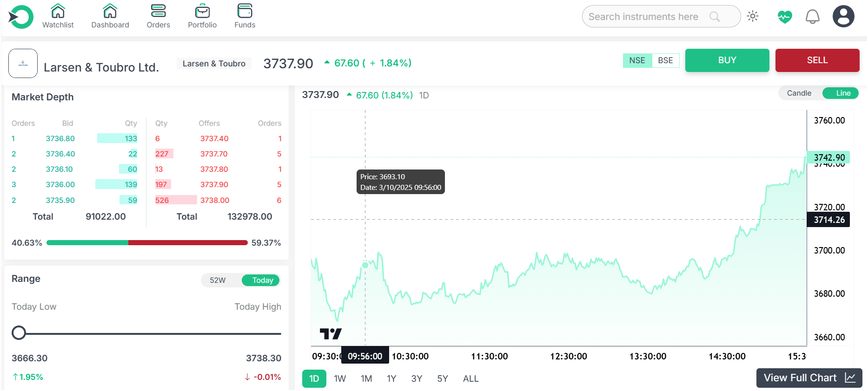Image resolution: width=868 pixels, height=391 pixels.
Task: Select the 1W chart timeframe
Action: [340, 378]
